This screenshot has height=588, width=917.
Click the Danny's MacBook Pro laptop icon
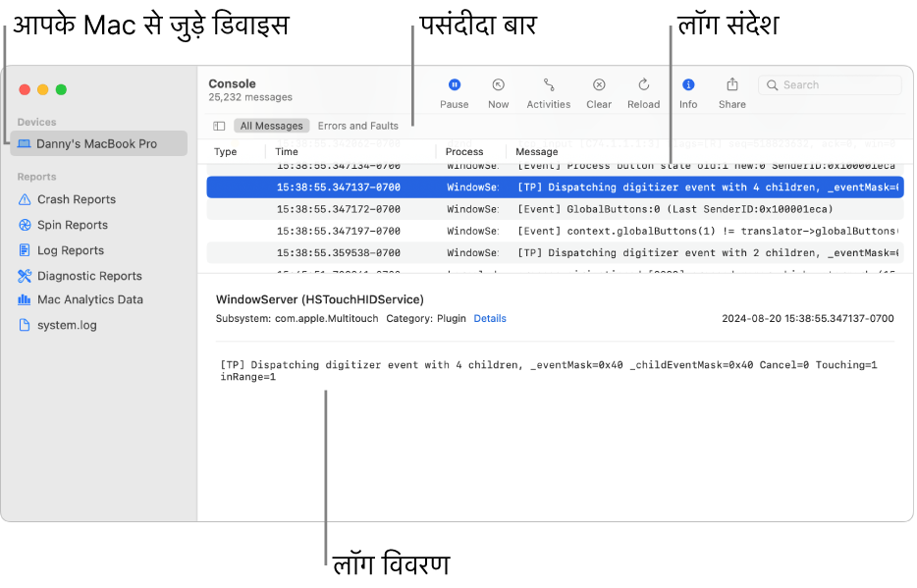tap(24, 143)
